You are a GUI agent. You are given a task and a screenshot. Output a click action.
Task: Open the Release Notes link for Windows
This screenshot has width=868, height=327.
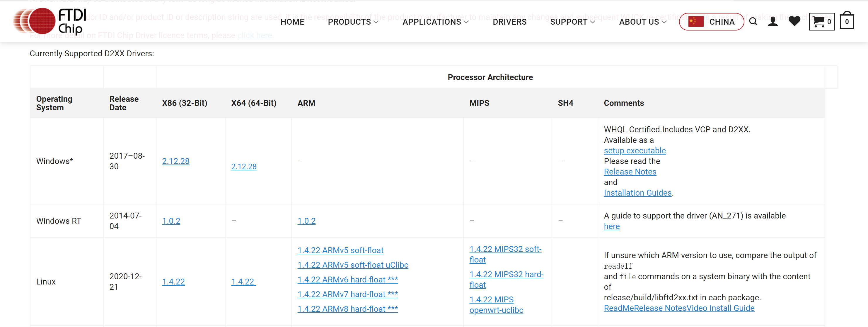coord(630,172)
